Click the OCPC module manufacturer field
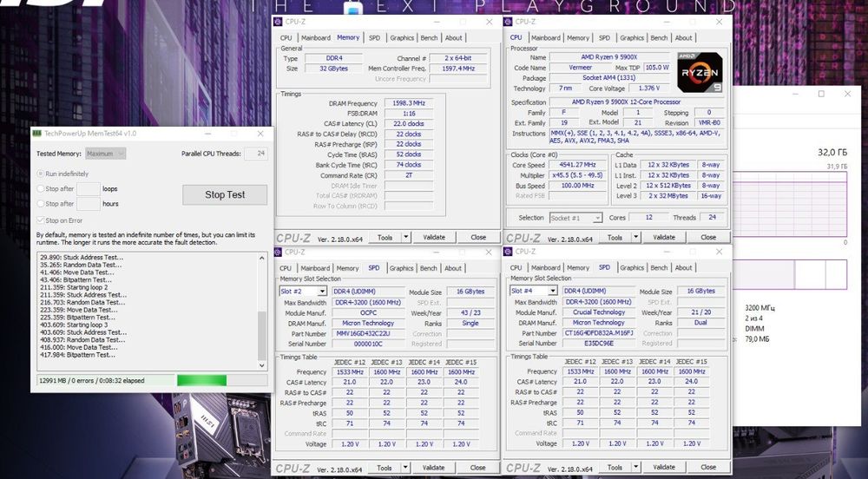The height and width of the screenshot is (479, 868). click(368, 312)
